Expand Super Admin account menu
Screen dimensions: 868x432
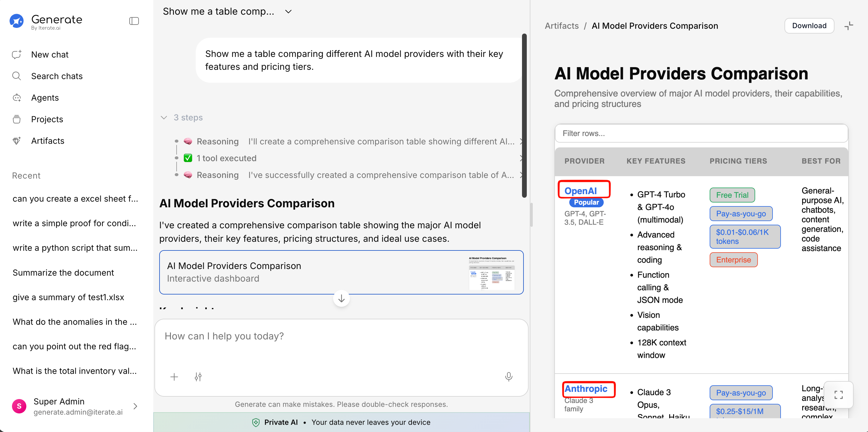pyautogui.click(x=135, y=406)
